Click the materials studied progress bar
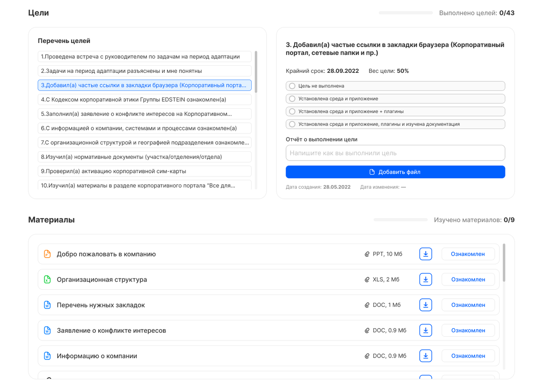The image size is (543, 392). [x=400, y=220]
